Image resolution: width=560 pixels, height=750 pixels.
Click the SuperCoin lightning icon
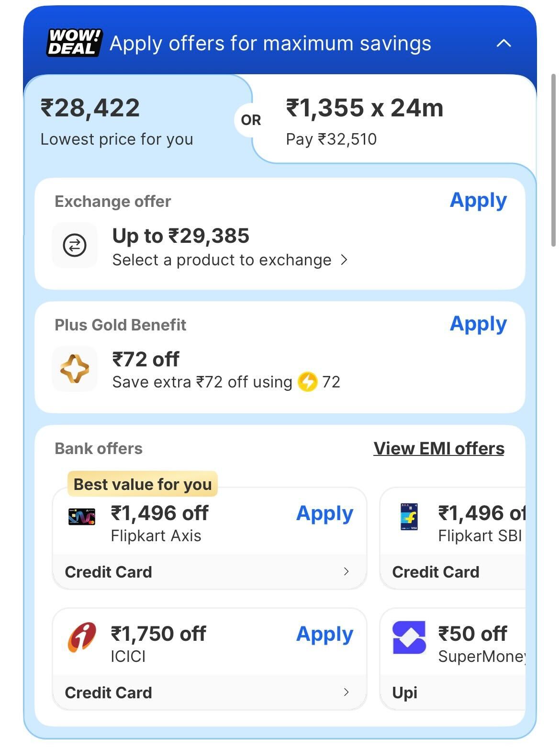[307, 382]
